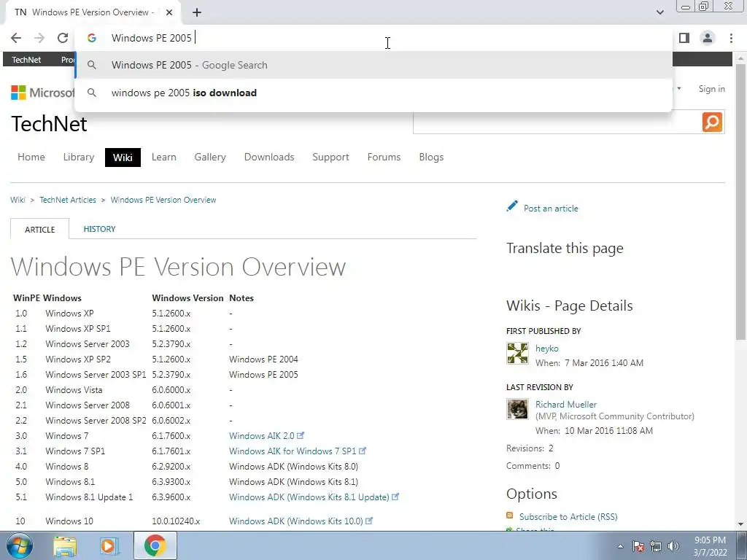747x560 pixels.
Task: Go to the Downloads section
Action: point(269,157)
